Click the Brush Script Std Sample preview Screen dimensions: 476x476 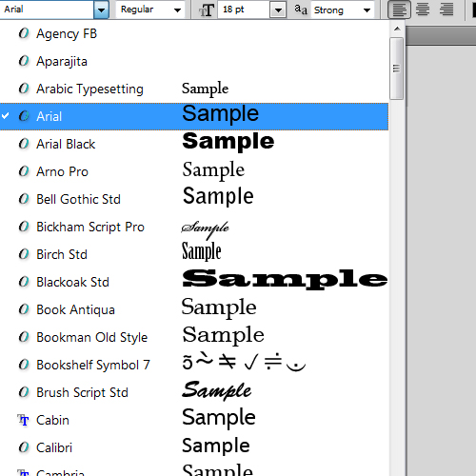point(217,390)
